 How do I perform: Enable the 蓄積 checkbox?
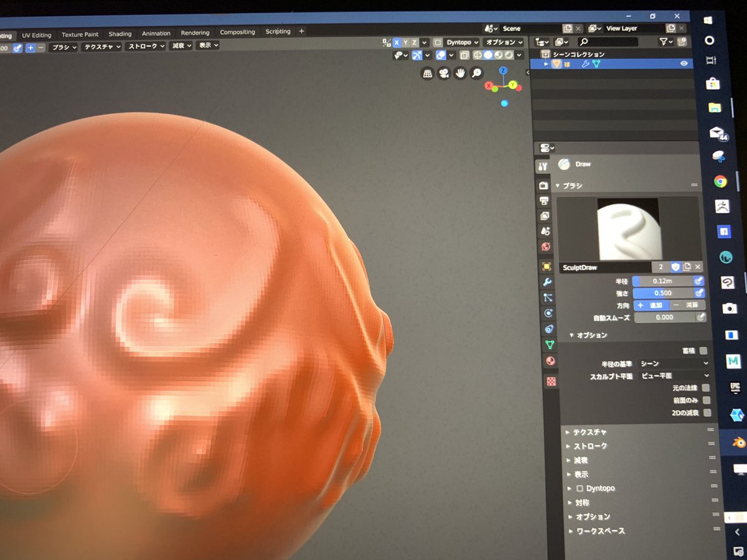(x=703, y=351)
